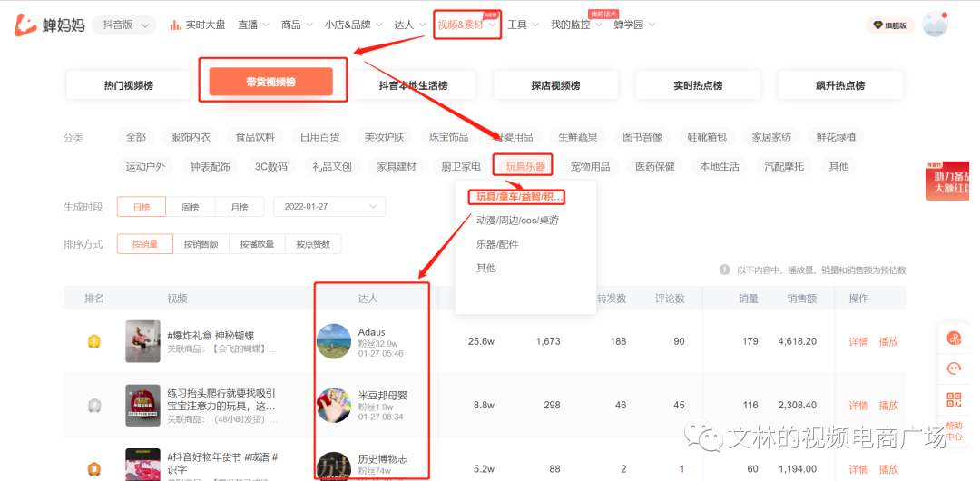Filter by 宠物用品 category
This screenshot has width=980, height=481.
click(x=591, y=166)
